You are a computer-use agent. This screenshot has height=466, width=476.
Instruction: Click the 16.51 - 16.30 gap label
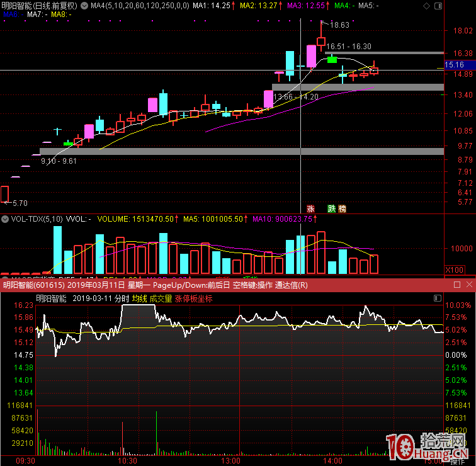pos(349,47)
